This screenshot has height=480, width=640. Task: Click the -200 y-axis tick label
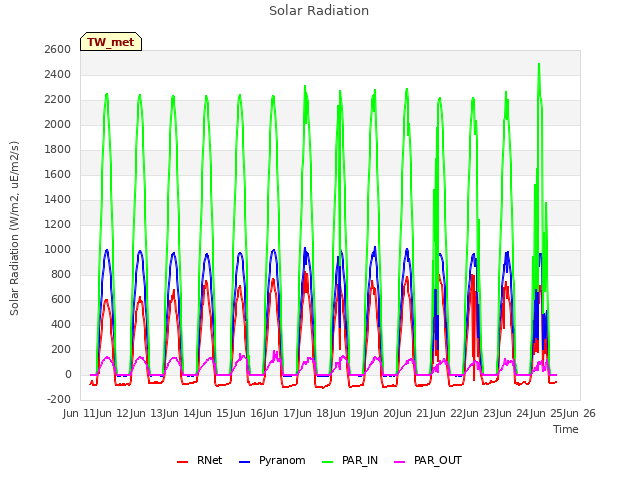59,400
